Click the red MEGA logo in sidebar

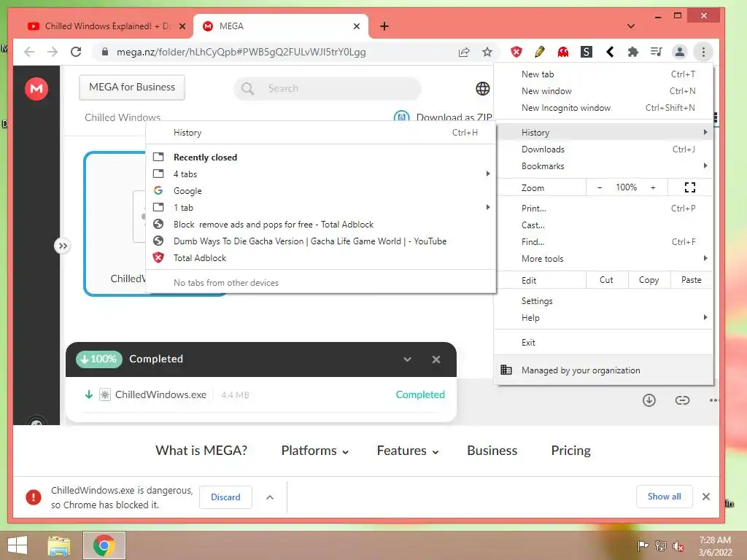pyautogui.click(x=36, y=88)
